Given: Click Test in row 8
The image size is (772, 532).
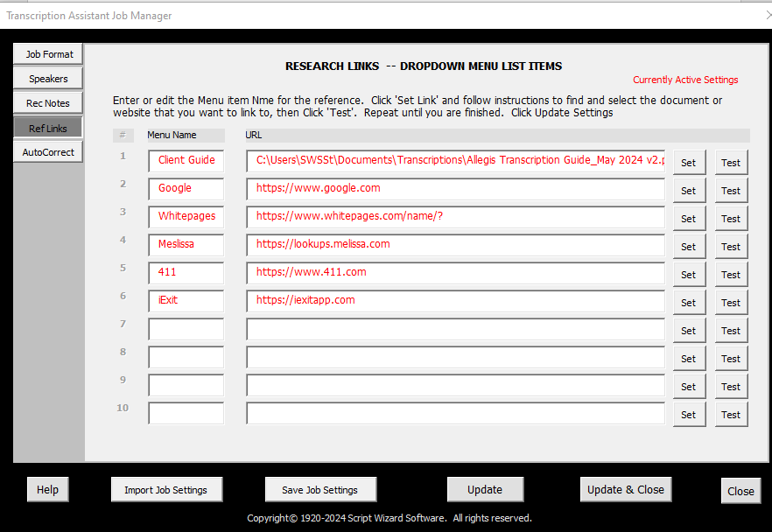Looking at the screenshot, I should [731, 359].
